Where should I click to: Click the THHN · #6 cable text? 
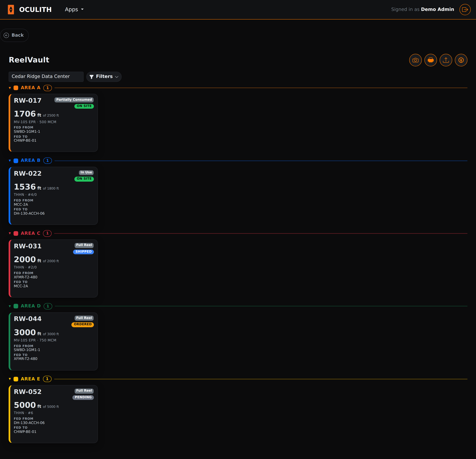point(24,413)
